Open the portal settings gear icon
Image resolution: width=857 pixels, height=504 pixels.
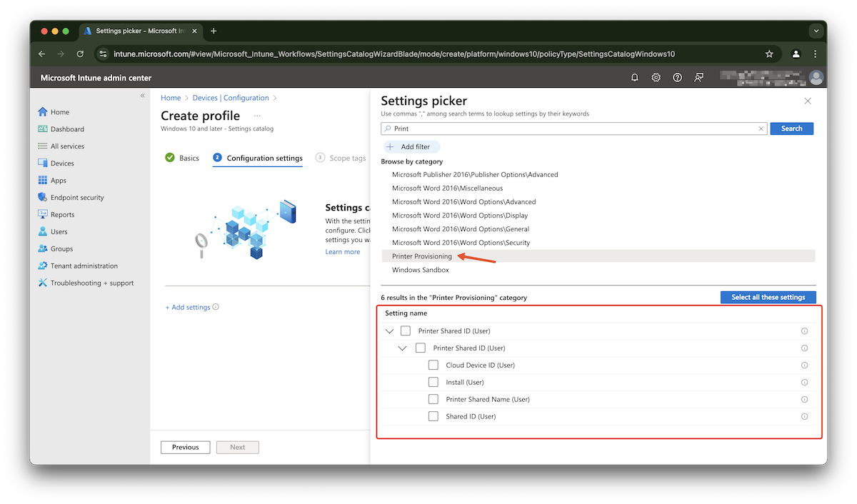656,77
